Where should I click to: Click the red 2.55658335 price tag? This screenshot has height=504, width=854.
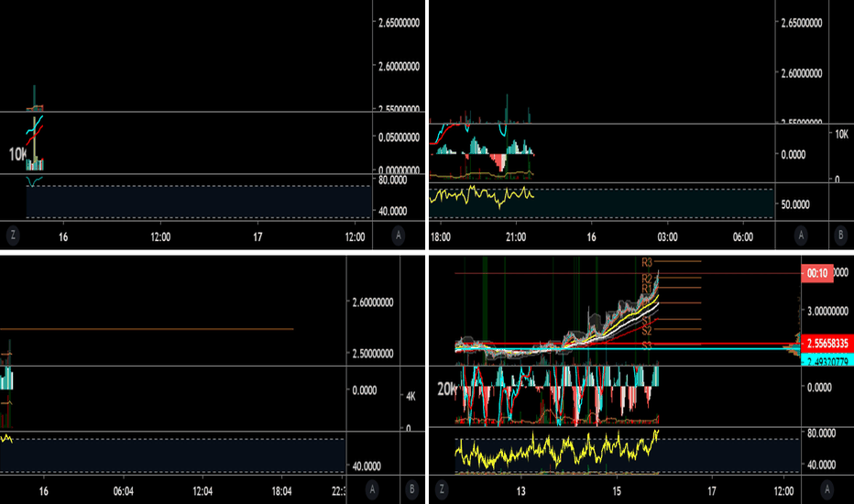point(827,344)
